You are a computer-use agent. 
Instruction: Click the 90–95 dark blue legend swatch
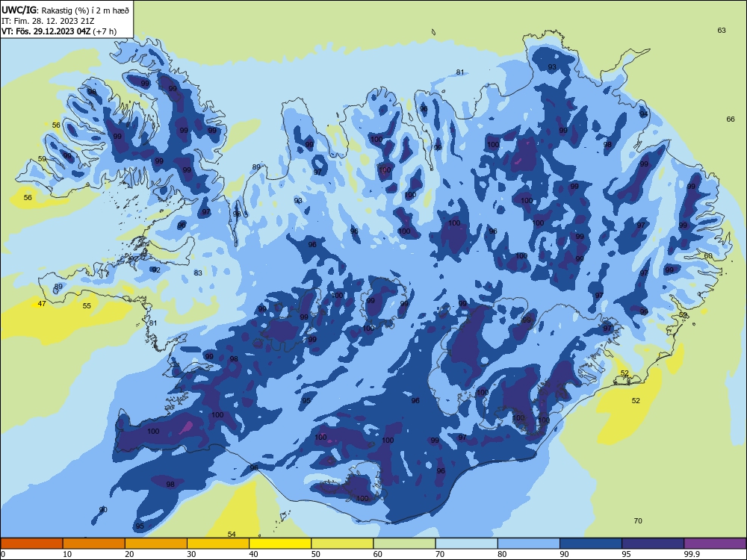591,544
